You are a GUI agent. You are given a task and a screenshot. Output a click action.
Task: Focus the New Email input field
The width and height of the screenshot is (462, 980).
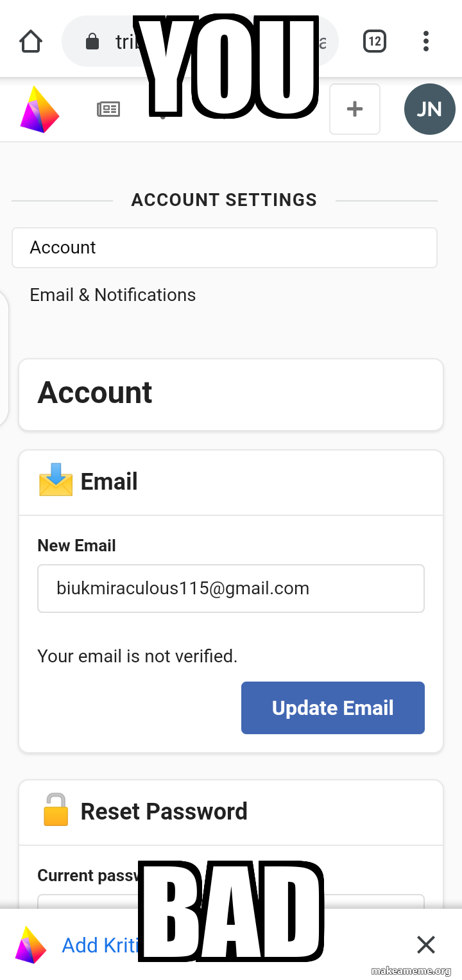230,589
